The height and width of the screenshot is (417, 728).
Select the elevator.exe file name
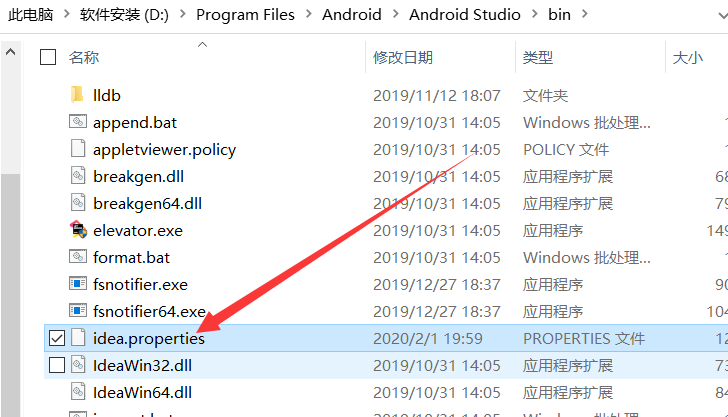tap(138, 230)
